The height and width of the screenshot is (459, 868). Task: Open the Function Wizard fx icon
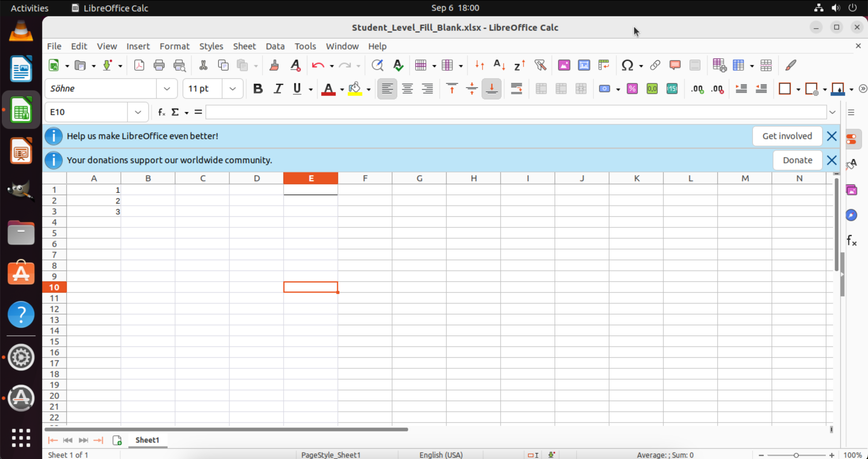(162, 112)
